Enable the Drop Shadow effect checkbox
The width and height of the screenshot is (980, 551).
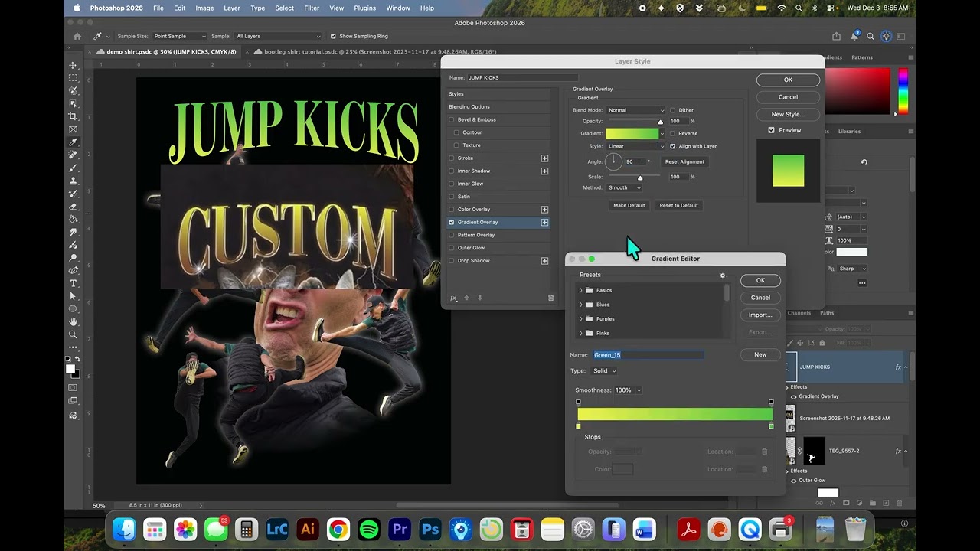[x=452, y=261]
